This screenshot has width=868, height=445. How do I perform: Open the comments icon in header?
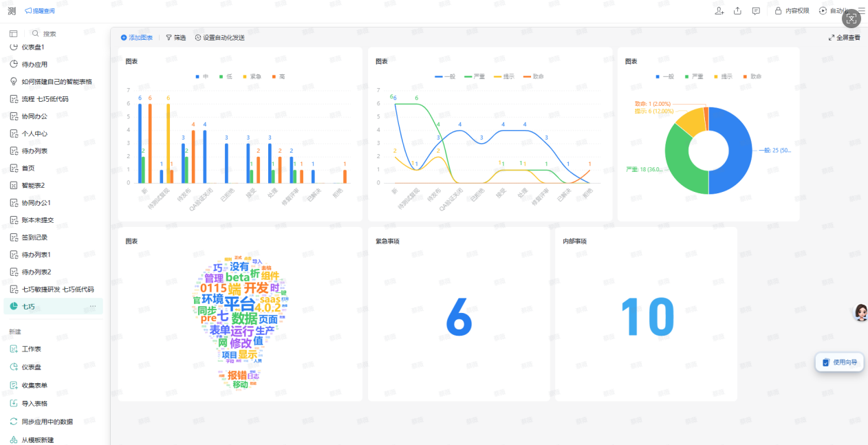(x=756, y=11)
